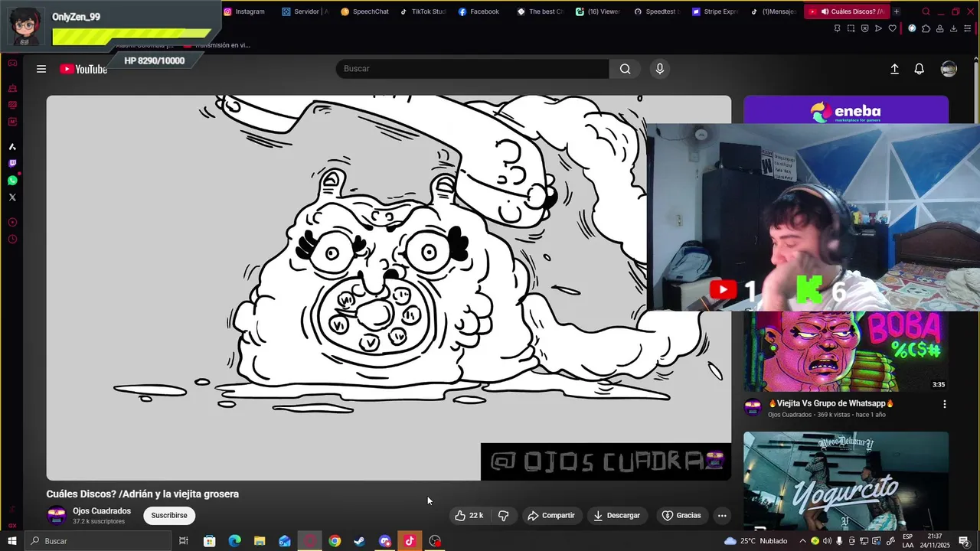
Task: Open X (Twitter) in the Opera GX sidebar
Action: point(12,197)
